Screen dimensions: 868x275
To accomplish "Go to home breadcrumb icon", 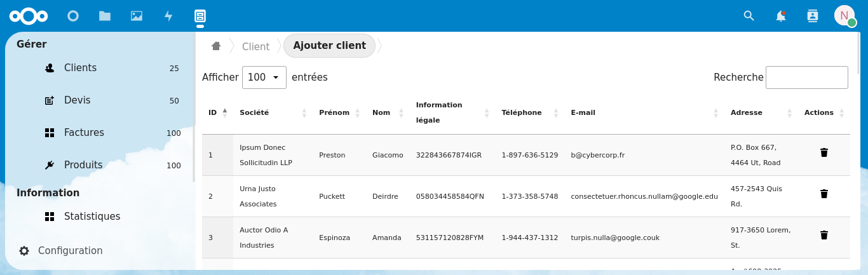I will [x=216, y=46].
